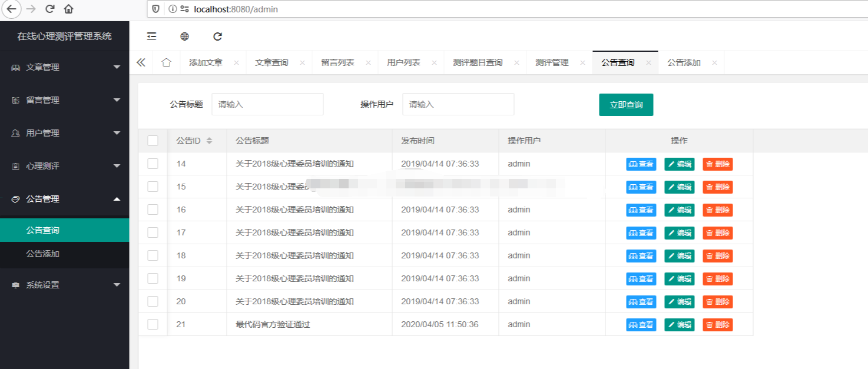Check the row with ID 15
Image resolution: width=868 pixels, height=369 pixels.
(153, 187)
